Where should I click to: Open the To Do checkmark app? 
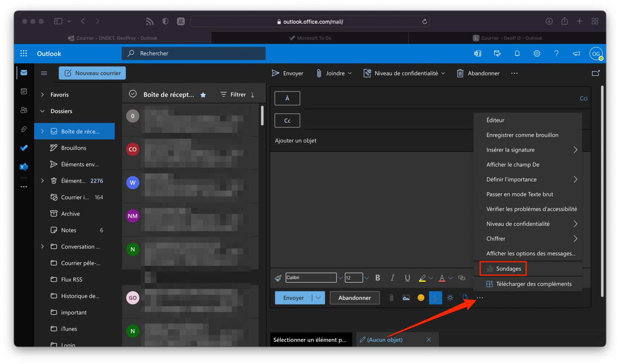click(x=24, y=148)
